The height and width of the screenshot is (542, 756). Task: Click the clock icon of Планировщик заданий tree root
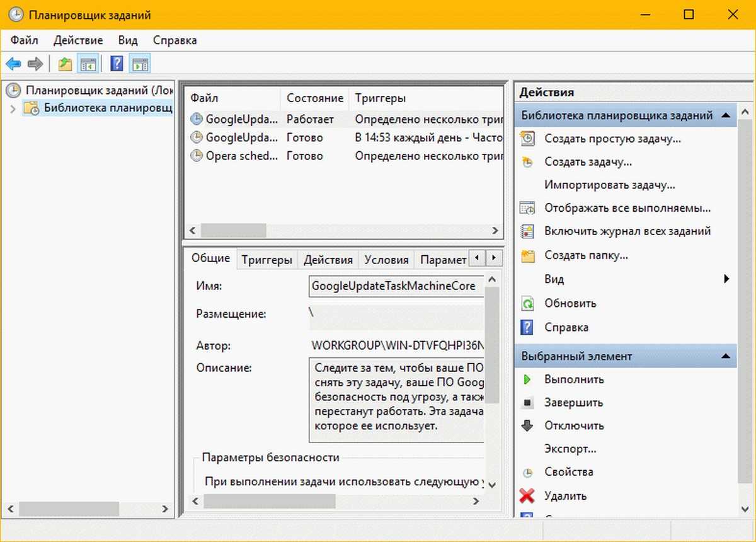pyautogui.click(x=13, y=91)
